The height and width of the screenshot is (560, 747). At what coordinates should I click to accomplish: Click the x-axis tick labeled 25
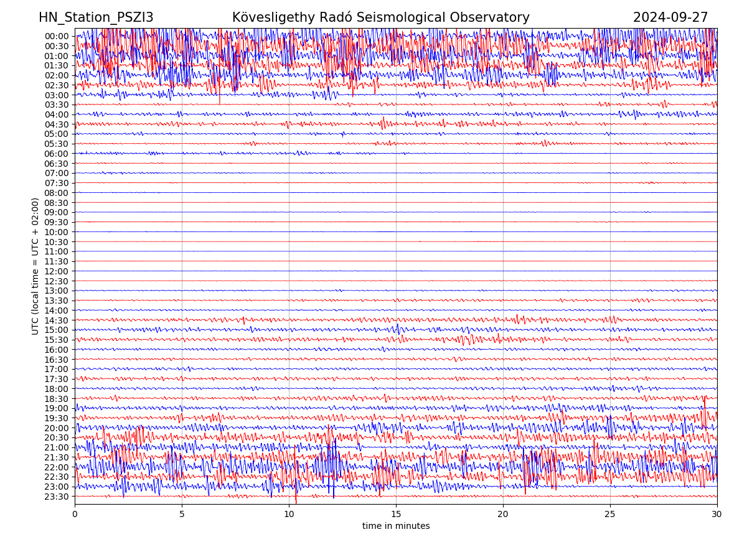610,515
